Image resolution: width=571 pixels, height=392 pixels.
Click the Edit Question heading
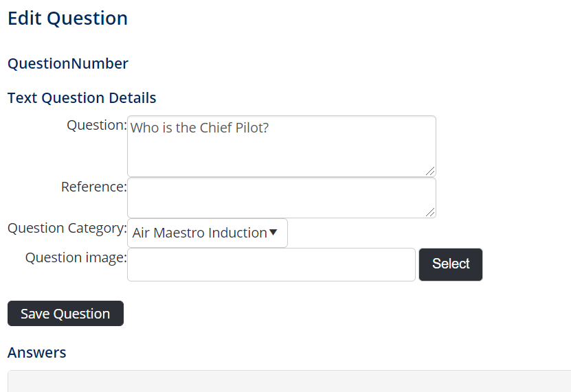click(x=67, y=19)
